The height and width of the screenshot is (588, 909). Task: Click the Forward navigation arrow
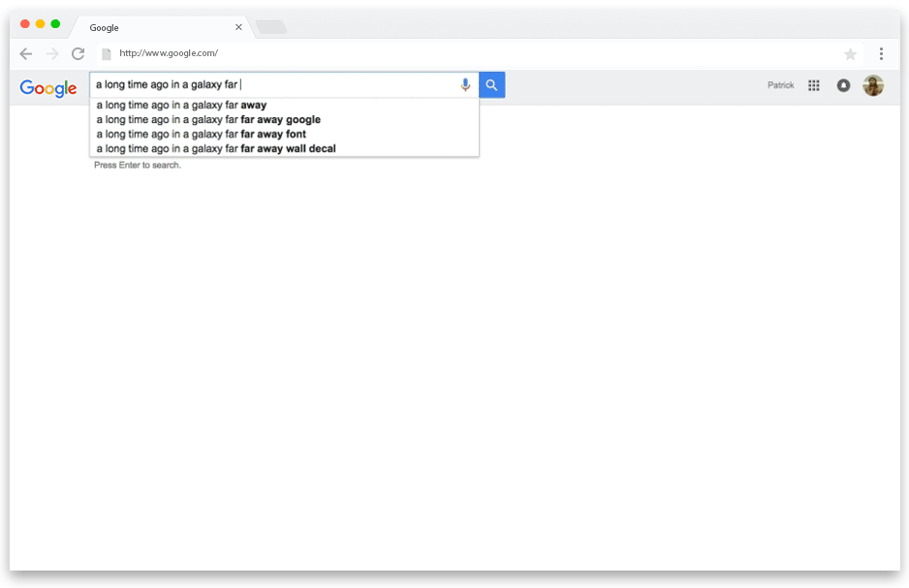pyautogui.click(x=52, y=54)
